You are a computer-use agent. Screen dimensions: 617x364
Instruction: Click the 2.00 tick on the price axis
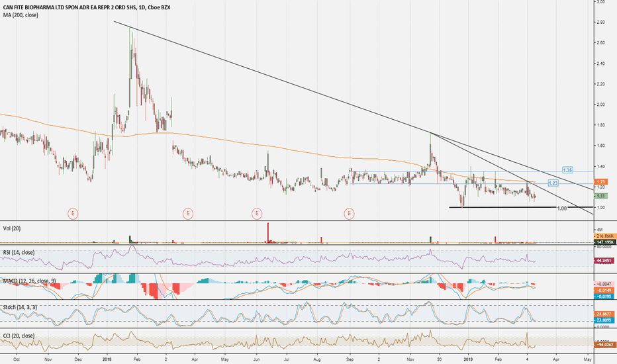point(601,105)
